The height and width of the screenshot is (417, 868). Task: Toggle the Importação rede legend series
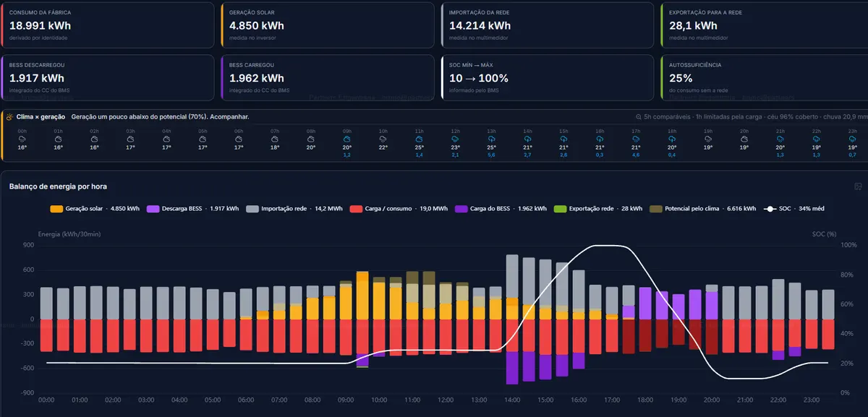(295, 209)
